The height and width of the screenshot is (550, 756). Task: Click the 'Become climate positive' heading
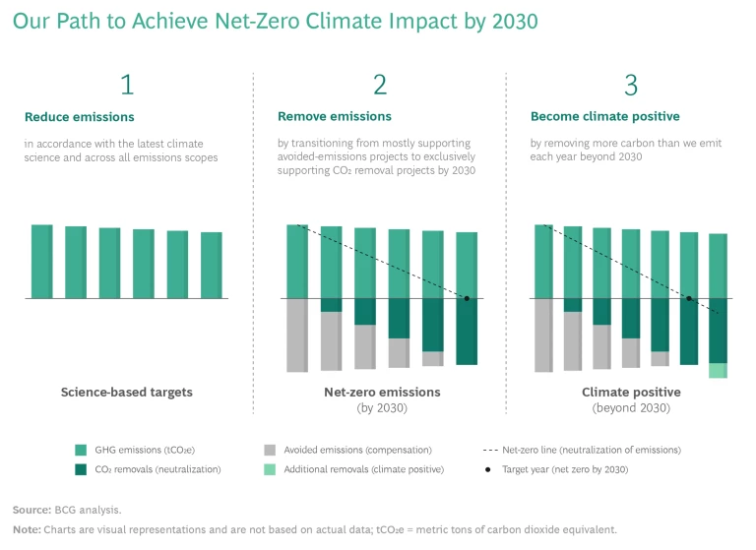pos(592,117)
